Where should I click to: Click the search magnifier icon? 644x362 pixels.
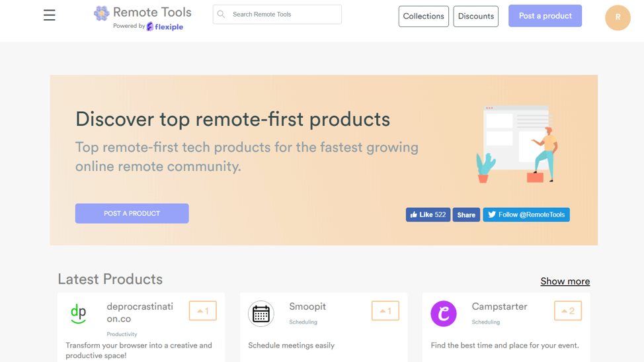(221, 15)
